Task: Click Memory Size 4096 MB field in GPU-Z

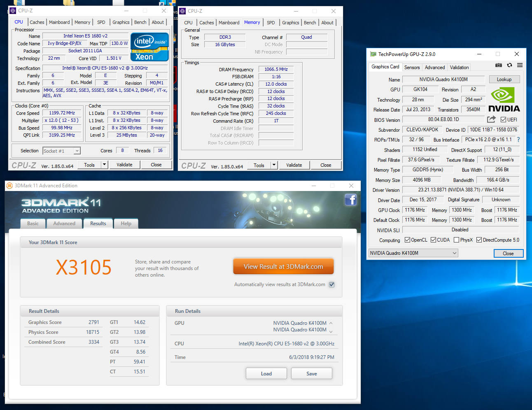Action: (422, 180)
